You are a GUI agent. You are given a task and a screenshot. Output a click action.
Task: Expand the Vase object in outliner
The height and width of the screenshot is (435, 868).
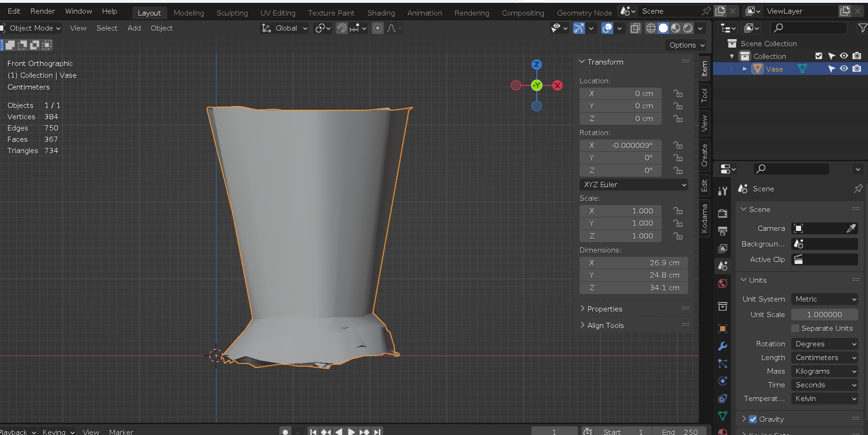tap(745, 69)
